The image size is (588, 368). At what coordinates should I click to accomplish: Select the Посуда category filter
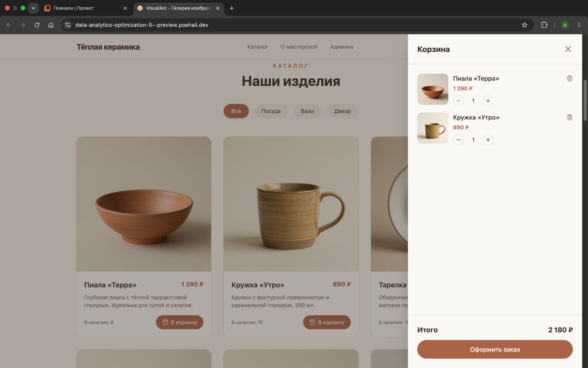click(271, 111)
